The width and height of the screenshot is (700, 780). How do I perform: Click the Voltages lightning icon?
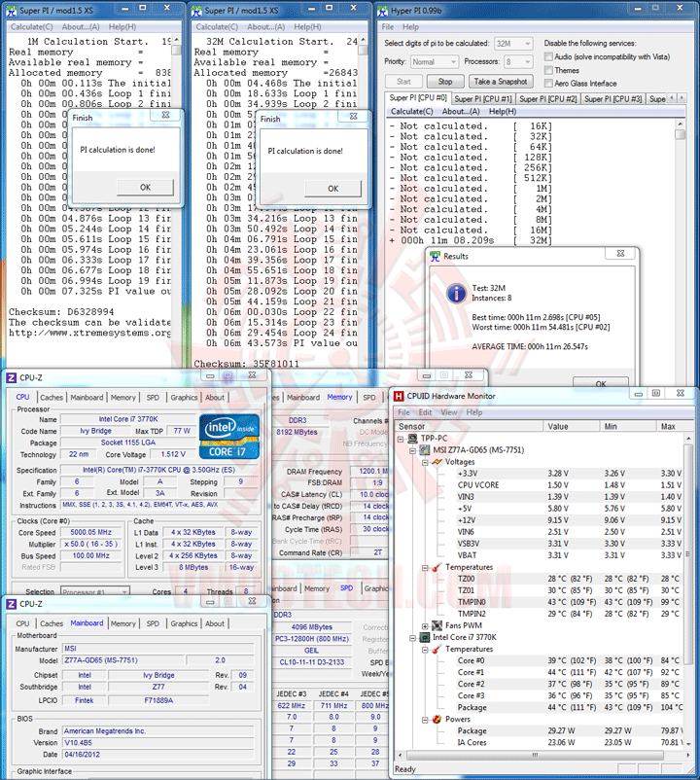point(437,462)
